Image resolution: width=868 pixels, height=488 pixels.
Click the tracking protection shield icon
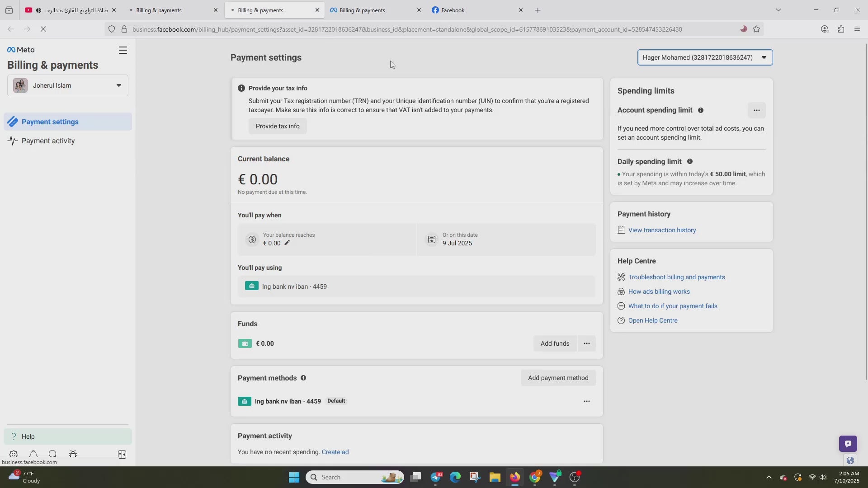click(111, 29)
